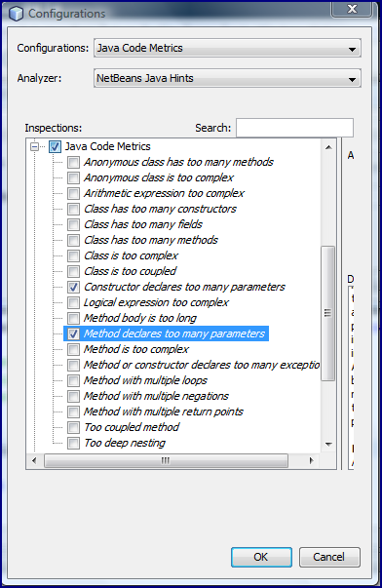Click the OK button
The width and height of the screenshot is (382, 588).
click(261, 557)
